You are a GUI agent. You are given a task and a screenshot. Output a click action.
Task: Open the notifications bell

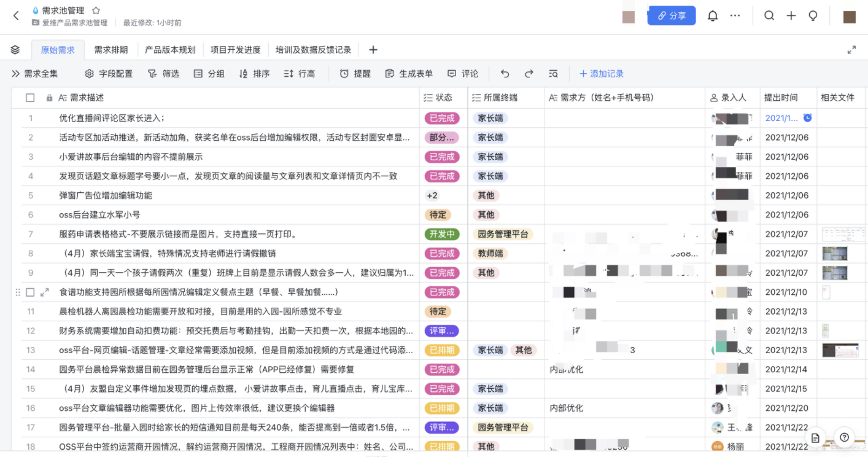point(713,16)
